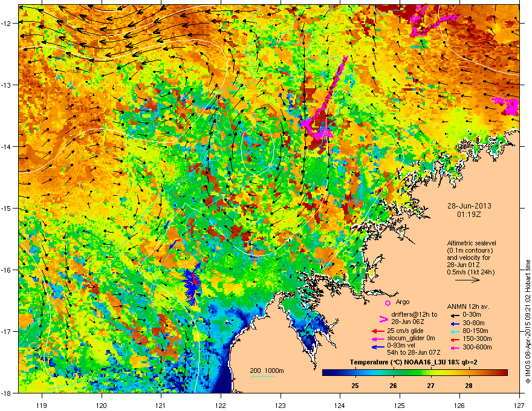Click the 'ANMN 12h av.' legend heading
Viewport: 532px width, 411px height.
tap(468, 306)
